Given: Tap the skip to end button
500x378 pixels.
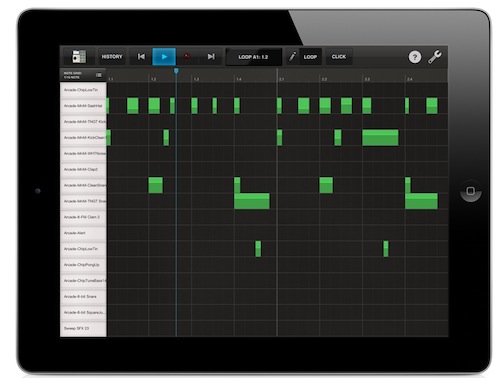Looking at the screenshot, I should click(211, 57).
